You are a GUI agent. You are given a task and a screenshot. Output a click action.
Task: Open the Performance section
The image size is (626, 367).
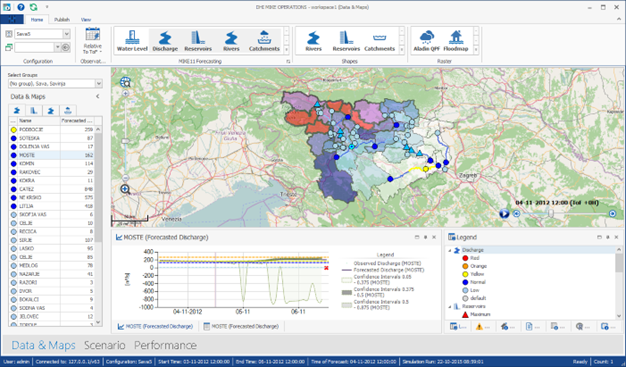(165, 345)
